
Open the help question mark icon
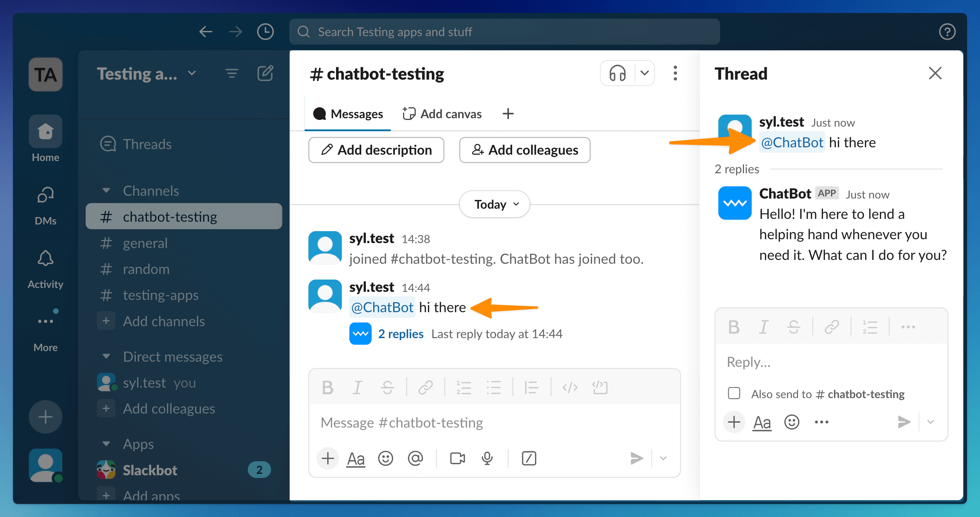click(x=947, y=32)
